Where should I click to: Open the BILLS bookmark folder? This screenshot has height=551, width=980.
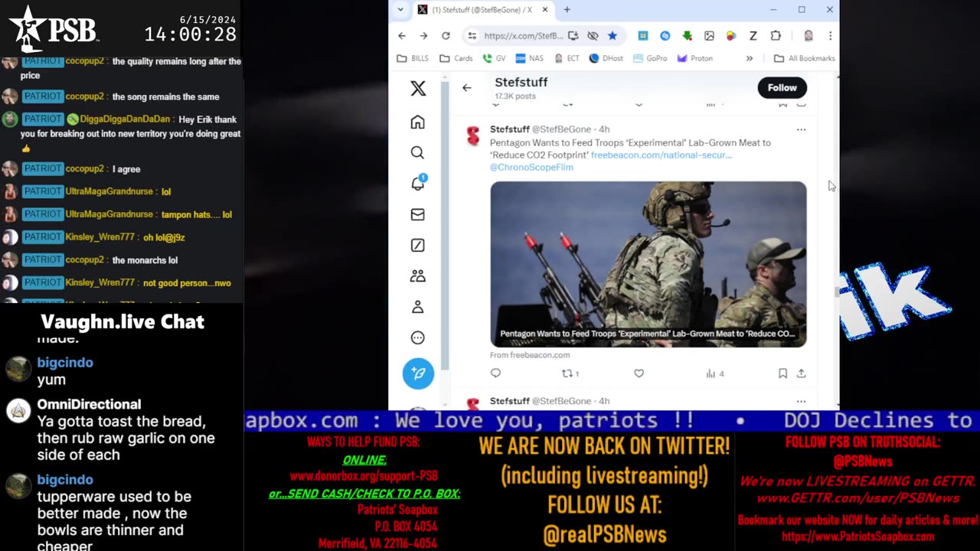(413, 58)
